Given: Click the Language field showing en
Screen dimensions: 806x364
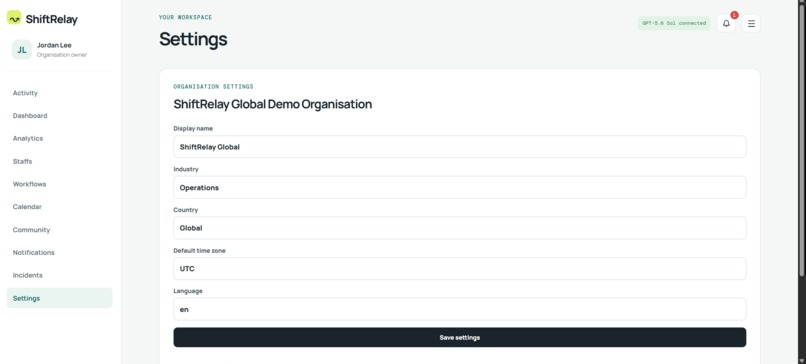Looking at the screenshot, I should (460, 309).
